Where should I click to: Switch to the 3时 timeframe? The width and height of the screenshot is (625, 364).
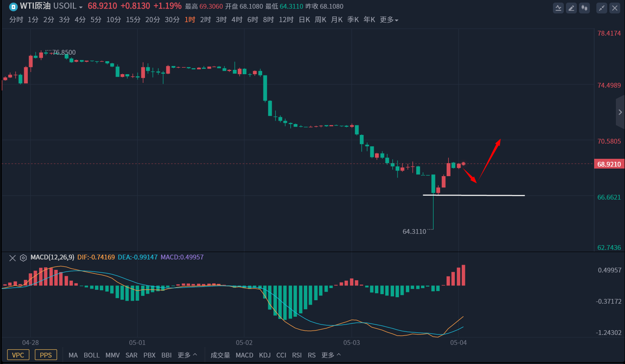tap(221, 20)
